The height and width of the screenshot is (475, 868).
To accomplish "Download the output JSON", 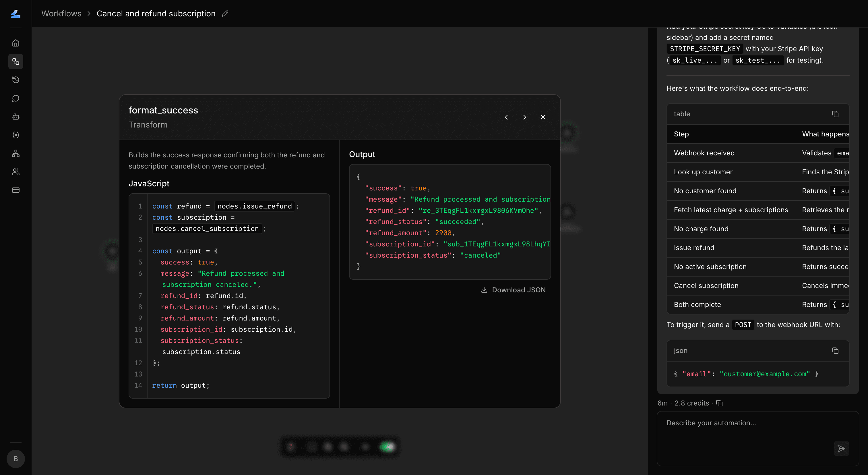I will coord(514,289).
